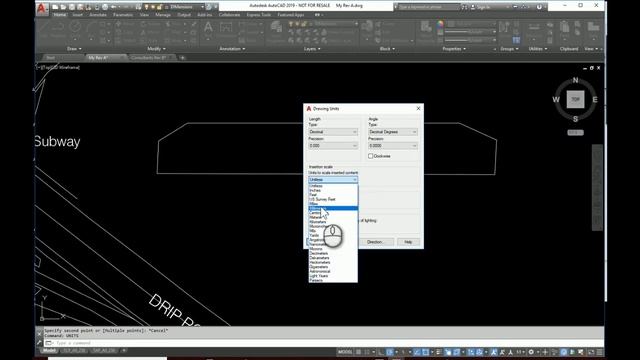
Task: Open the AutoCAD application menu button
Action: pos(42,9)
